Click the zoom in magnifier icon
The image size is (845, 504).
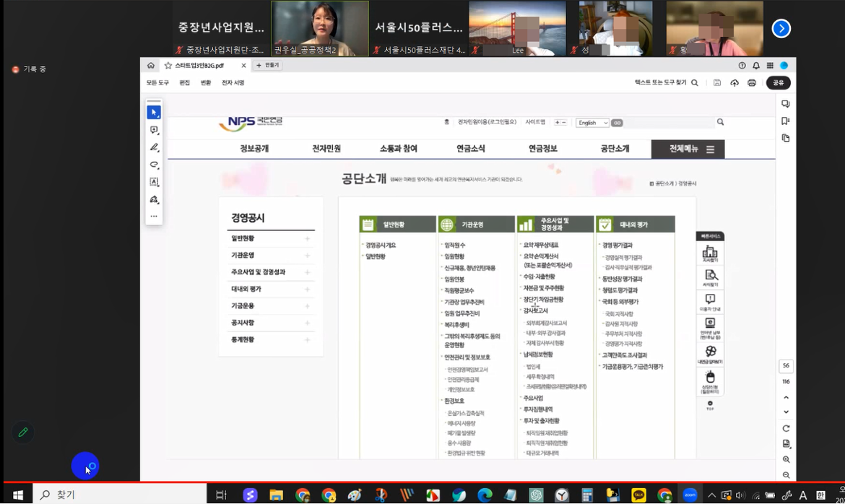pos(786,459)
